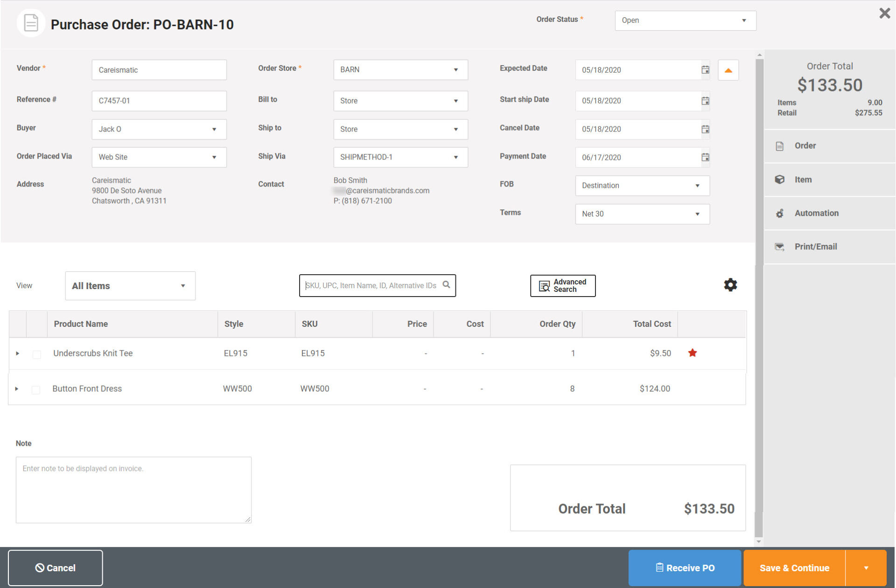The image size is (896, 588).
Task: Open Advanced Search
Action: [x=563, y=285]
